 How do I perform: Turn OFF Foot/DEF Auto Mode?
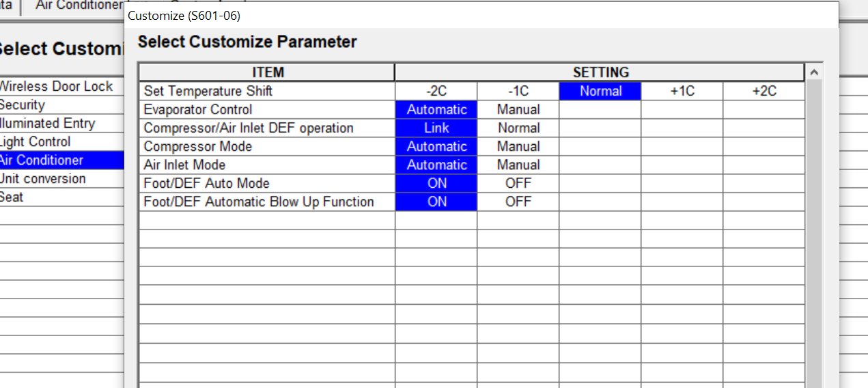click(x=518, y=183)
